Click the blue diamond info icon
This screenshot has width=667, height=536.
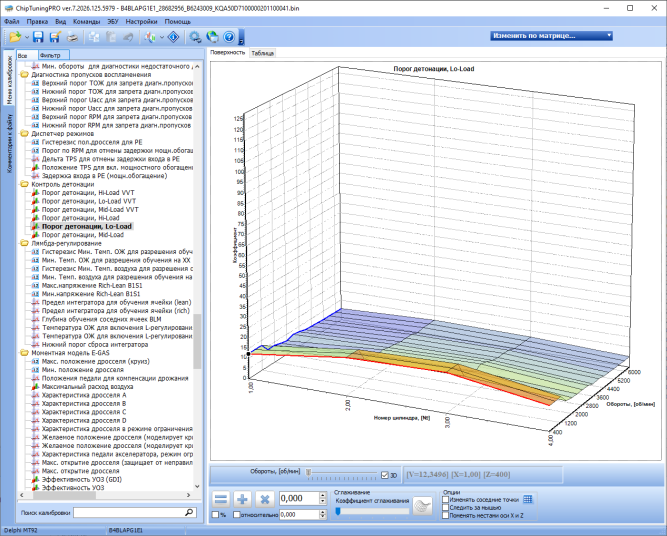pyautogui.click(x=174, y=37)
